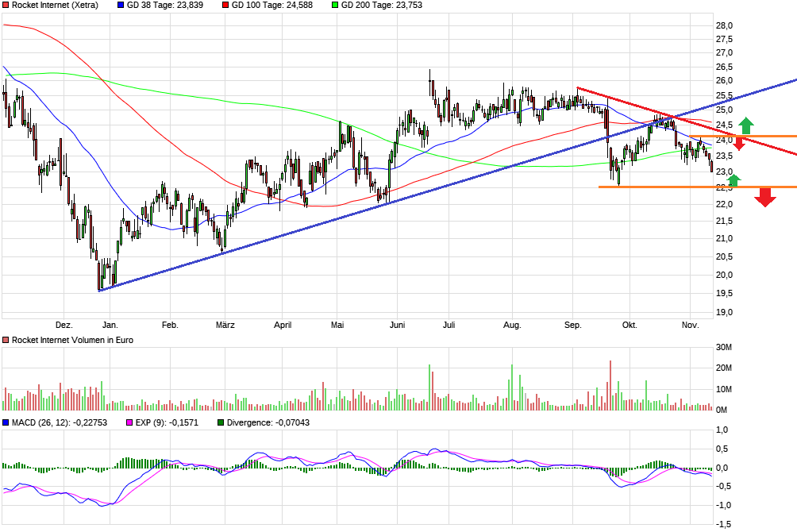
Task: Select the upper green buy signal arrow
Action: tap(745, 125)
